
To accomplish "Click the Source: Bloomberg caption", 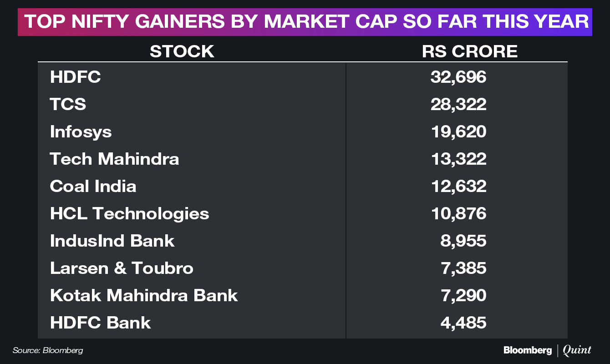I will click(48, 350).
